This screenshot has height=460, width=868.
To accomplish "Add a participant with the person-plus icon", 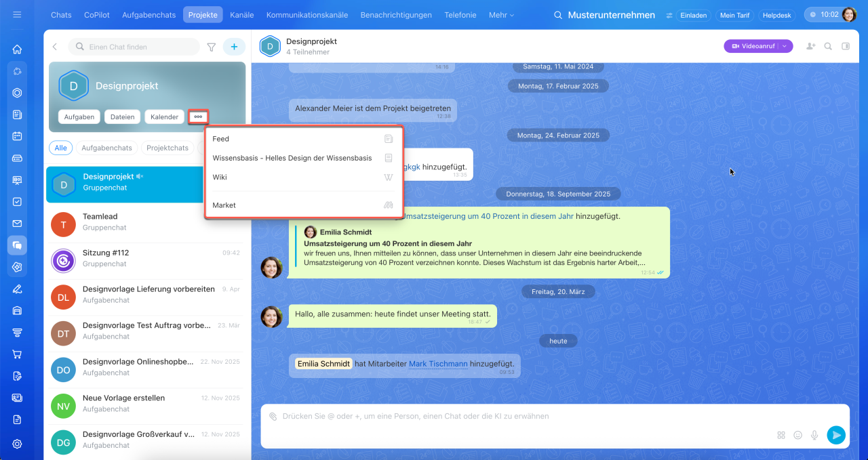I will (x=810, y=46).
